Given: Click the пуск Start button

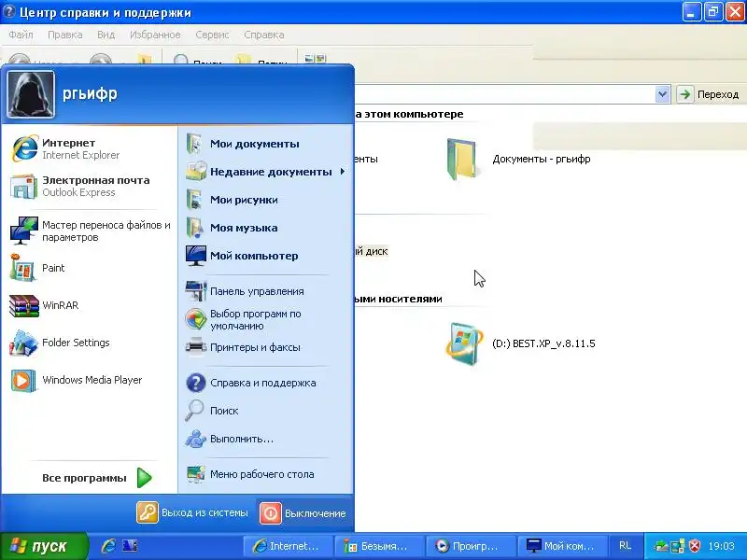Looking at the screenshot, I should (x=44, y=546).
